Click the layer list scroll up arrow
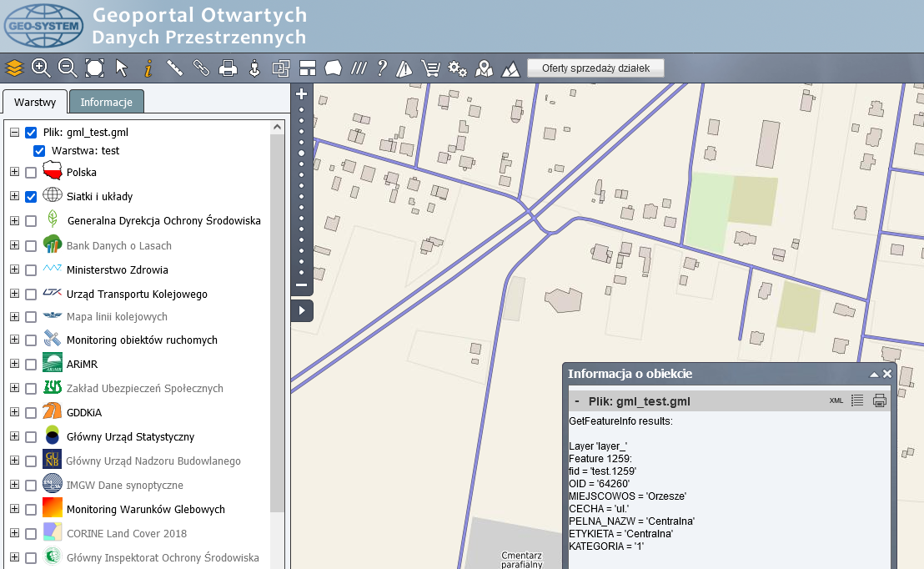924x569 pixels. coord(277,128)
